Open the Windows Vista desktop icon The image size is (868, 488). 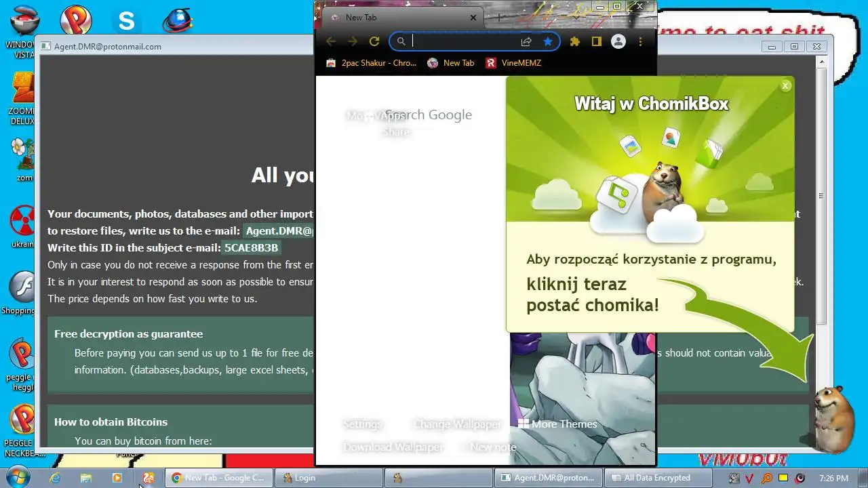click(x=24, y=30)
